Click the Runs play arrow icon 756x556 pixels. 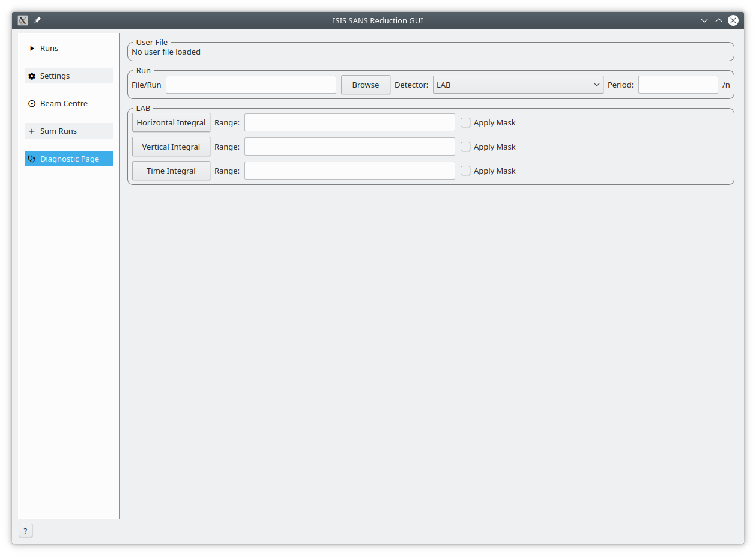[32, 49]
